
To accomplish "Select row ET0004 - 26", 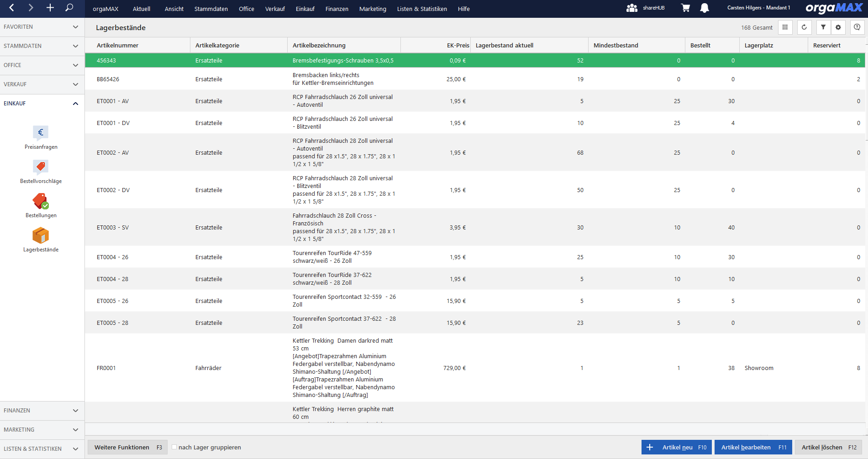I will 475,257.
